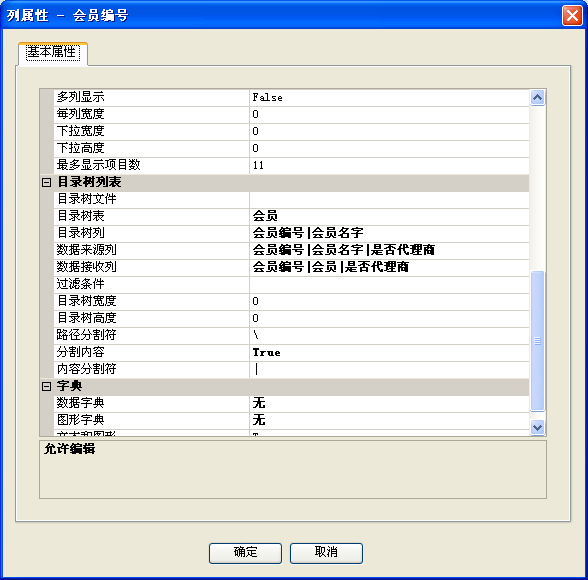Click the scrollbar up arrow
588x580 pixels.
click(x=537, y=98)
